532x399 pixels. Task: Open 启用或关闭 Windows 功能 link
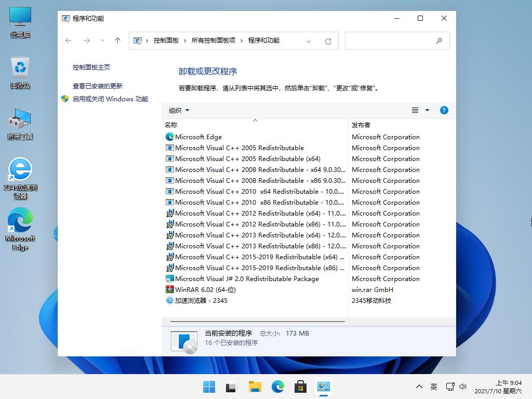tap(110, 99)
